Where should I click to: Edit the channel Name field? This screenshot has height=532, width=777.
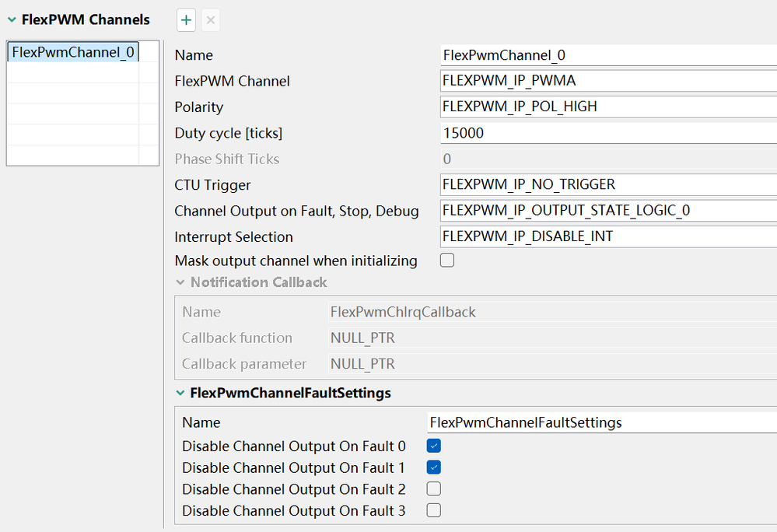pos(608,55)
